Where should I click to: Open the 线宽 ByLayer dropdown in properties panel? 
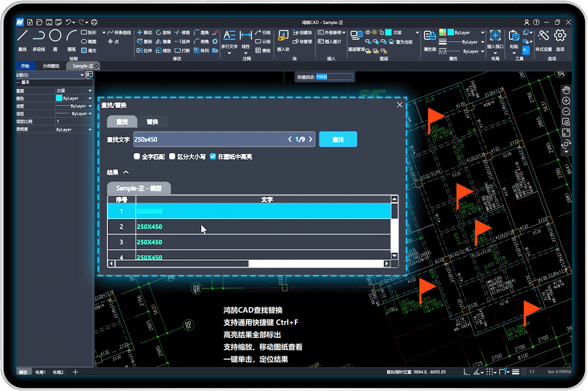point(74,106)
